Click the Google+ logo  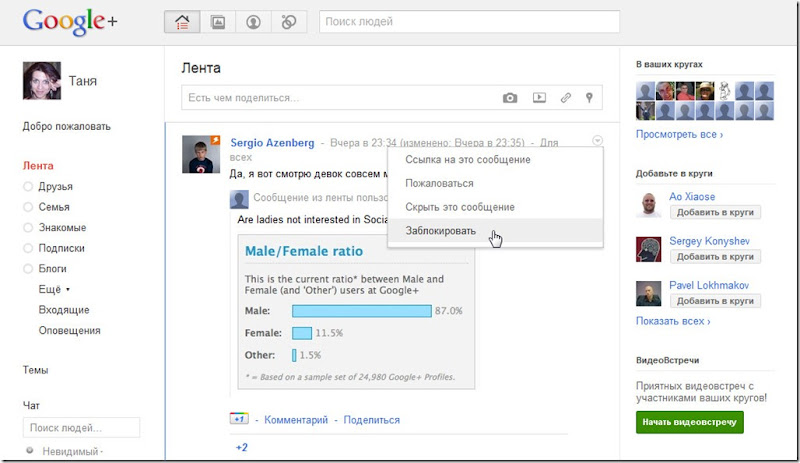click(x=70, y=22)
